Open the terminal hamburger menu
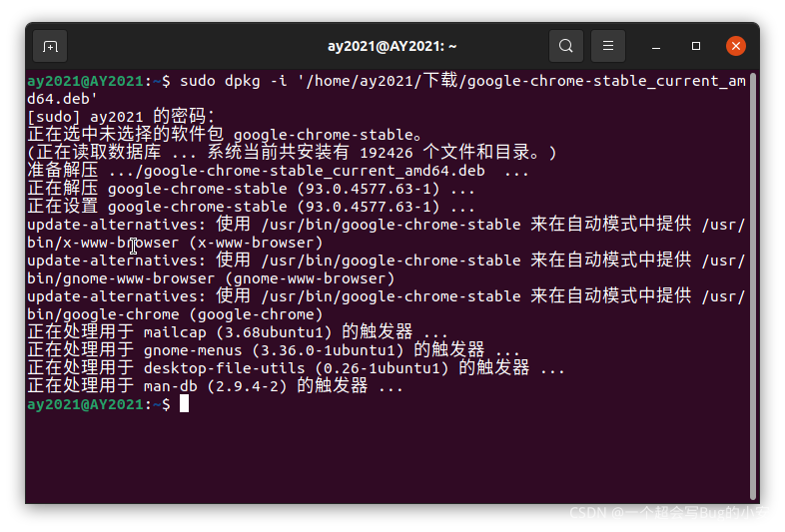785x532 pixels. pos(608,46)
